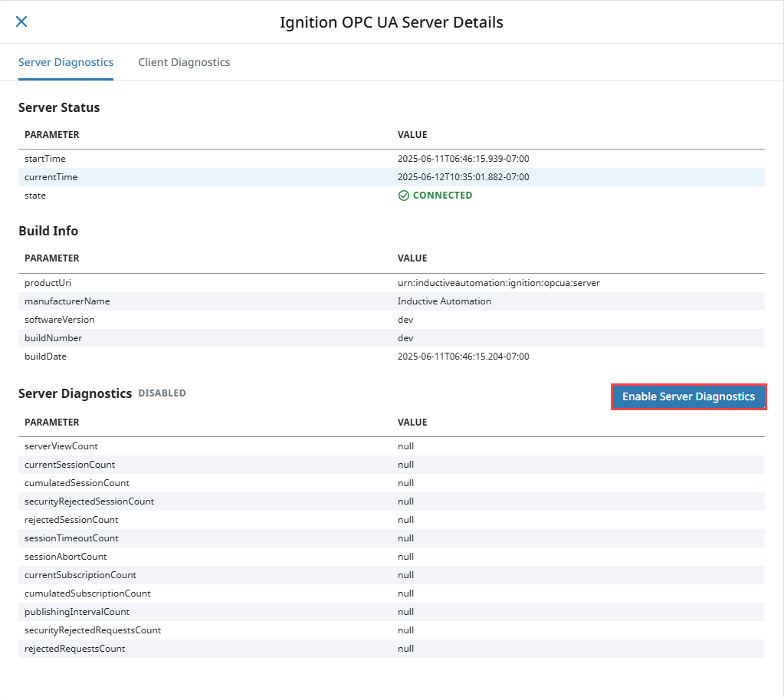Screen dimensions: 784x697
Task: Click the Build Info section heading
Action: tap(48, 231)
